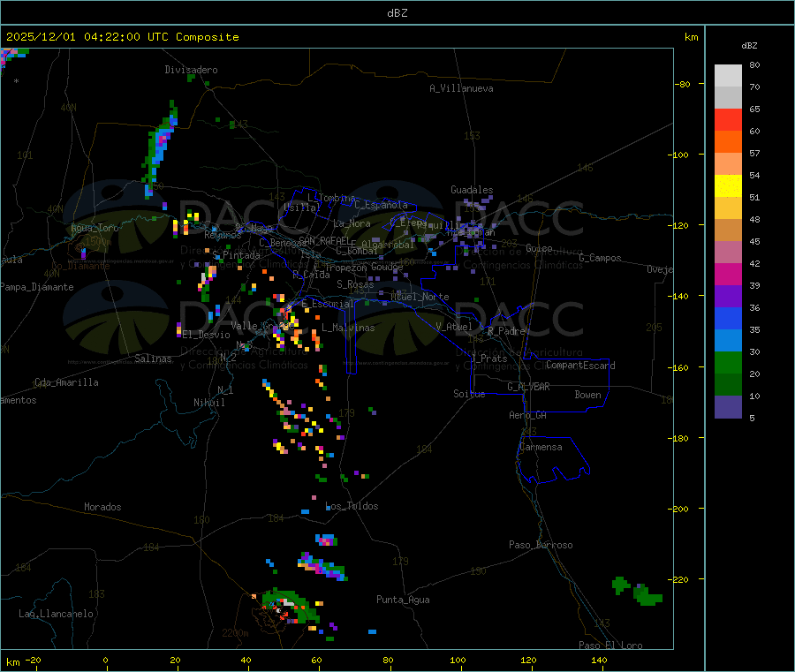Pick the yellow 51 dBZ legend swatch
Viewport: 795px width, 672px height.
click(x=728, y=186)
